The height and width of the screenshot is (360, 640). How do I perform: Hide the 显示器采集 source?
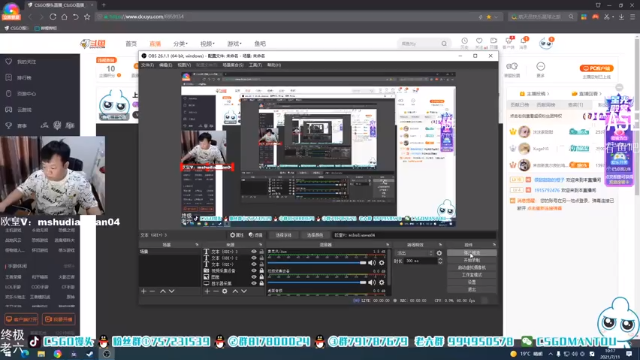tap(254, 283)
